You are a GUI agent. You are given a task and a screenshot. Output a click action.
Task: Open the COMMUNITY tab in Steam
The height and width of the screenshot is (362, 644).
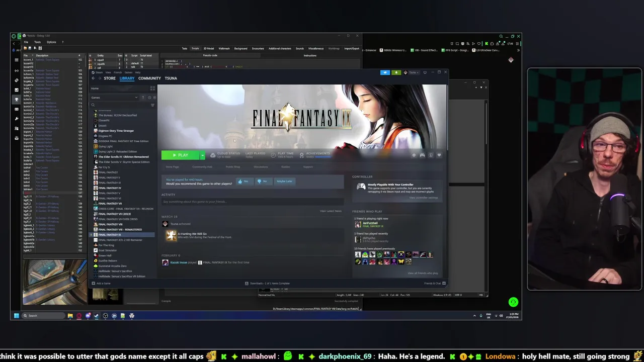pos(149,78)
